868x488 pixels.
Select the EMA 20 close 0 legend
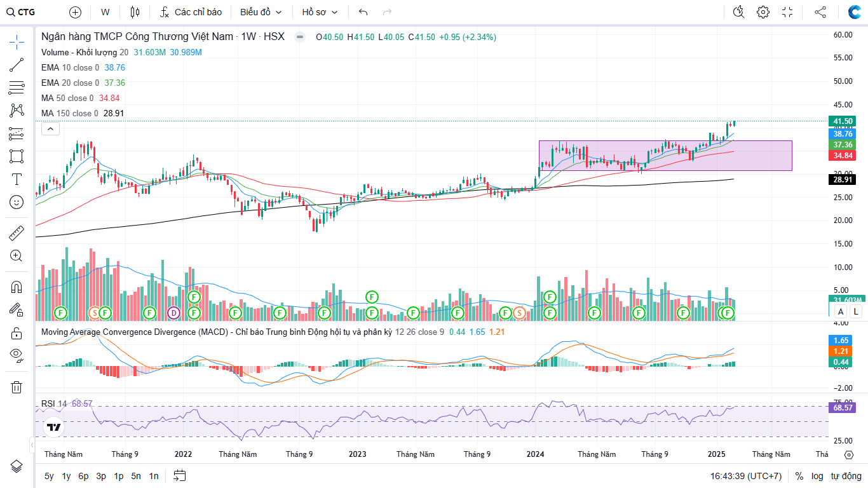coord(71,83)
